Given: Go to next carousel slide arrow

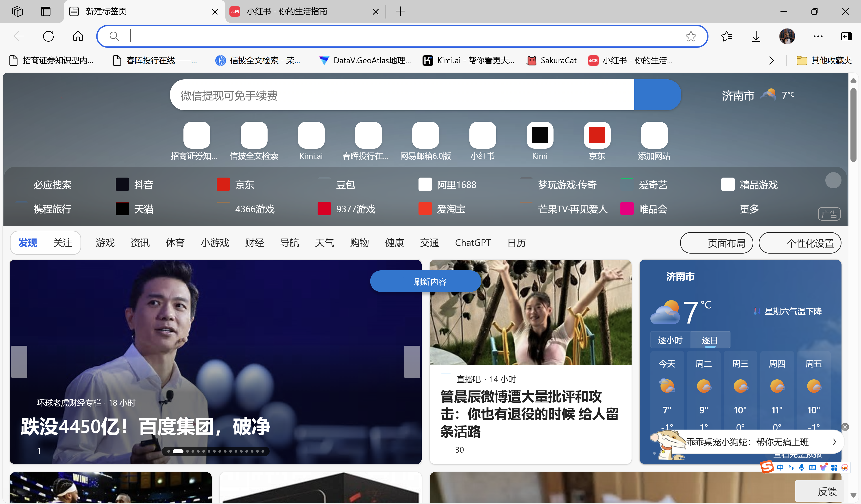Looking at the screenshot, I should [x=412, y=362].
